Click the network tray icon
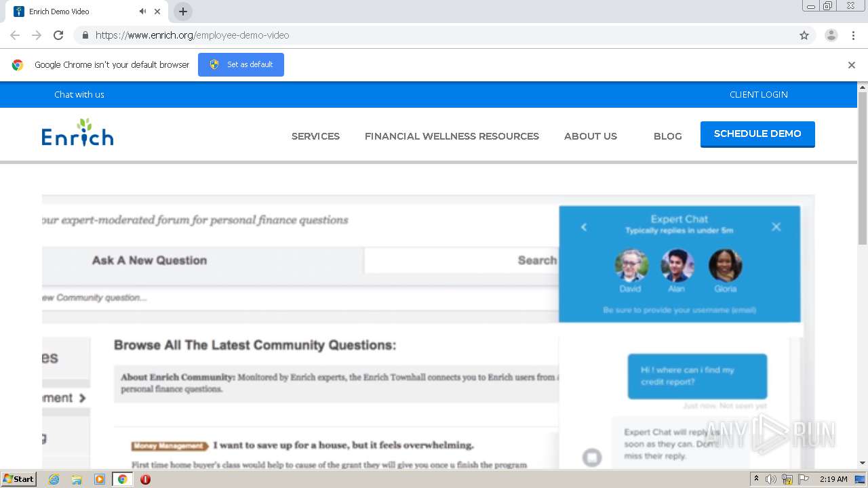Screen dimensions: 868x488 [x=787, y=479]
